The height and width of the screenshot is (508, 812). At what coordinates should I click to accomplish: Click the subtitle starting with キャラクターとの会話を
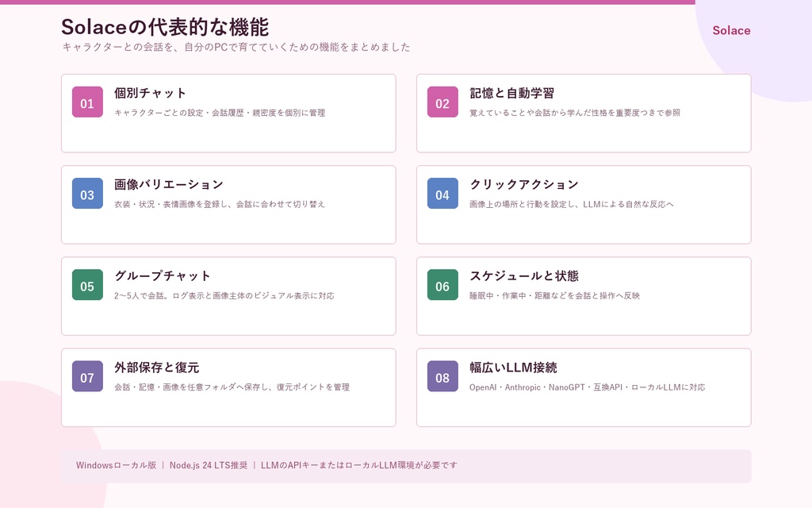click(x=236, y=47)
